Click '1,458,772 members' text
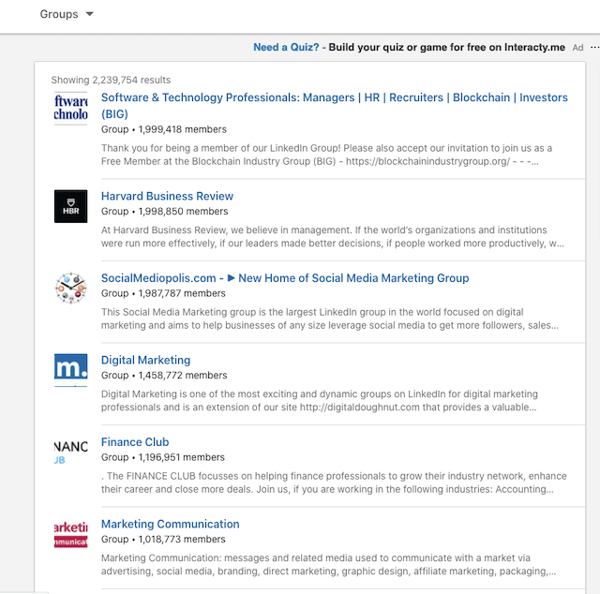 click(x=183, y=375)
